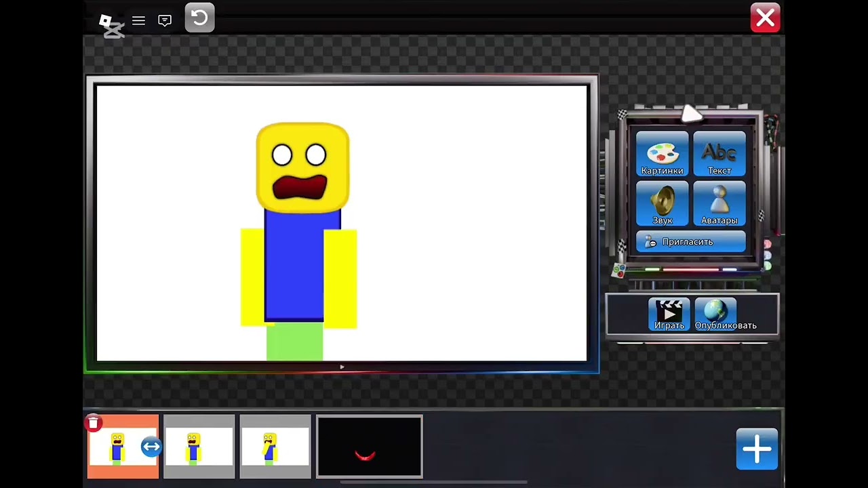Screen dimensions: 868x488
Task: Close the editor with red X
Action: tap(765, 18)
